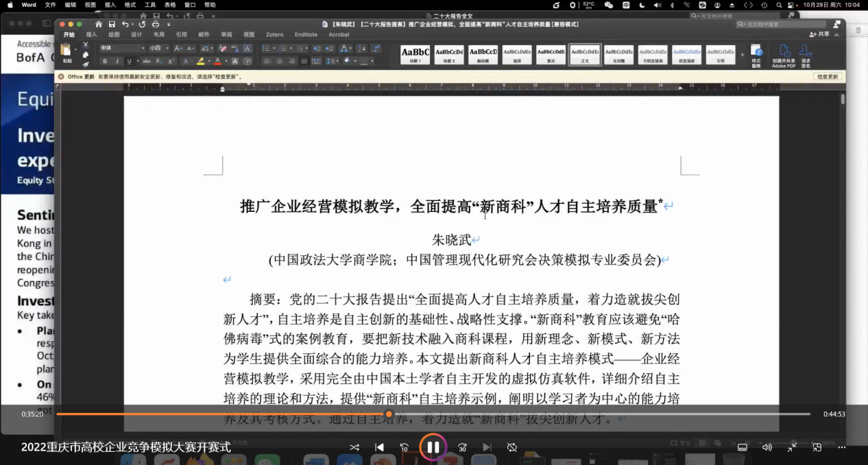Click the Undo arrow icon
The height and width of the screenshot is (465, 868).
(125, 24)
